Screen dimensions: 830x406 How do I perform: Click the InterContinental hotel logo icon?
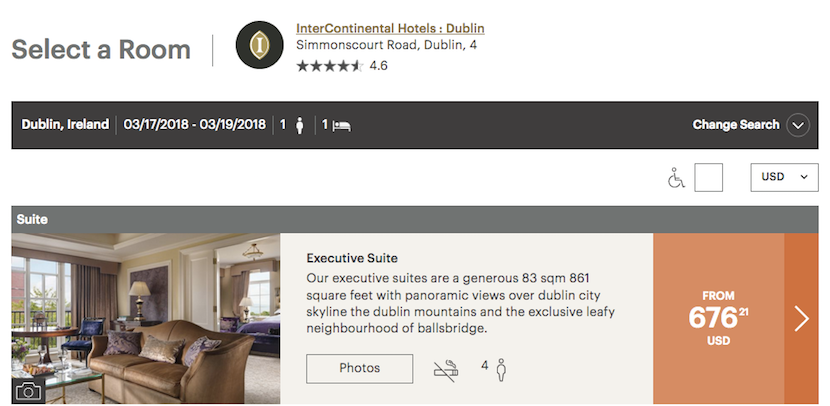(x=260, y=45)
